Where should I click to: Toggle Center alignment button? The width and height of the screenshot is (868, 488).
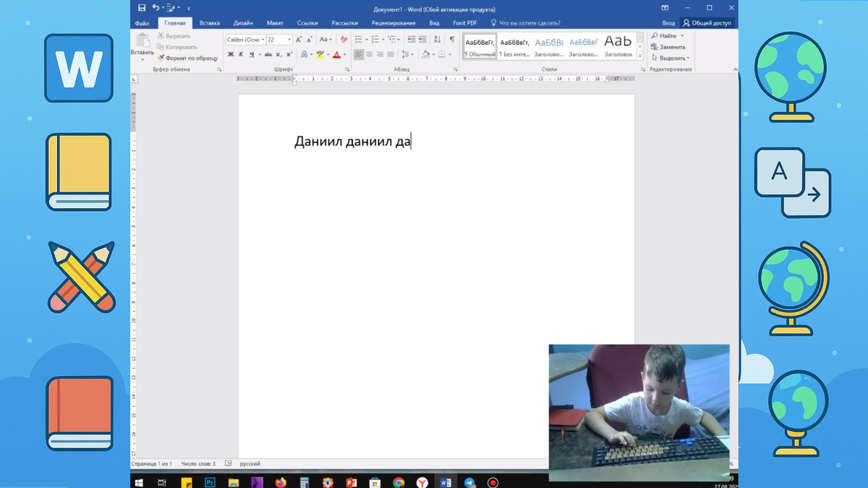[x=369, y=54]
